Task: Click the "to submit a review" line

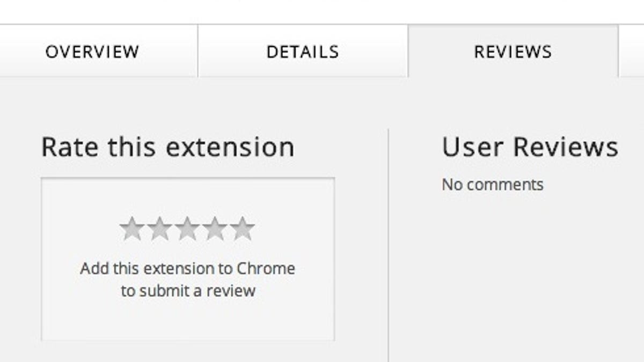Action: (x=188, y=291)
